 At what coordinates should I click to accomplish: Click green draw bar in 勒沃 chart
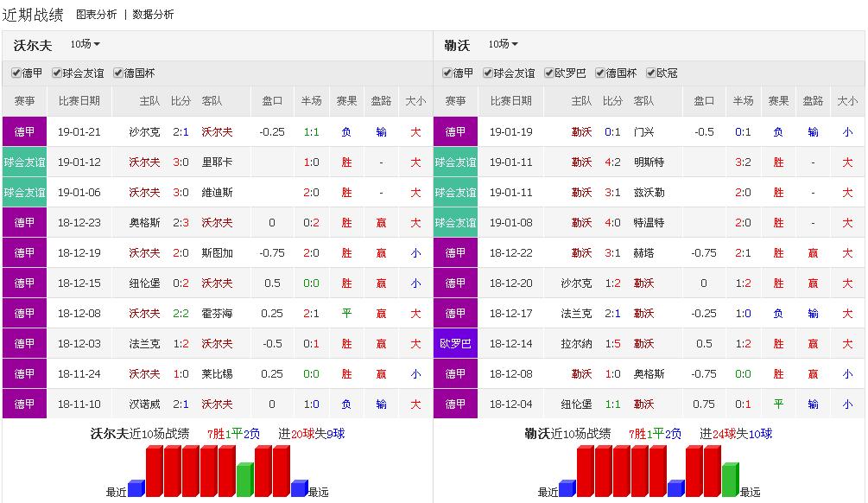[x=730, y=480]
